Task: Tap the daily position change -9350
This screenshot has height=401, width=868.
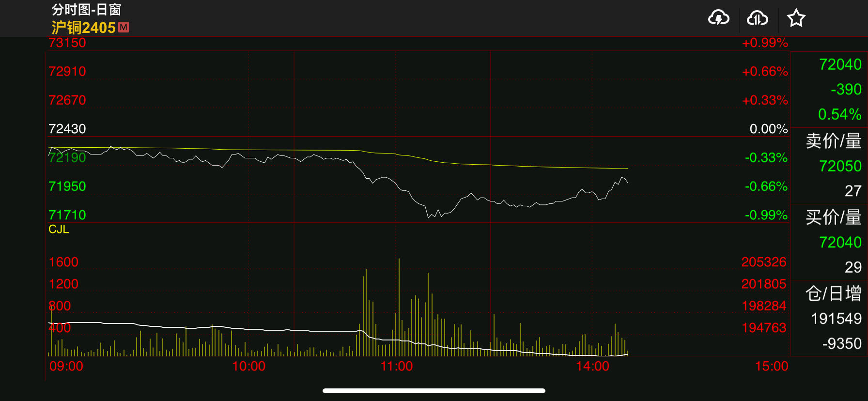Action: tap(841, 343)
